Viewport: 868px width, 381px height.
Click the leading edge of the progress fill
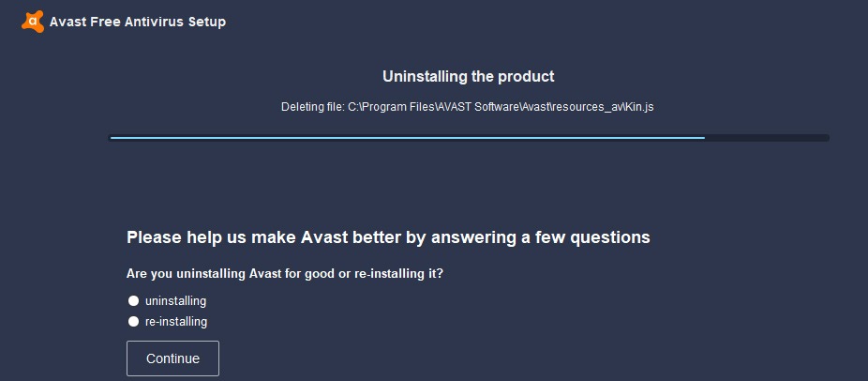pos(703,138)
